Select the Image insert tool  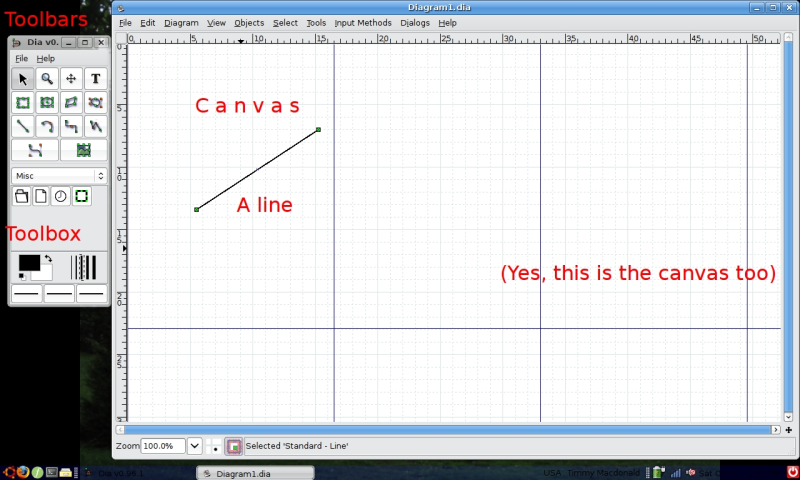tap(84, 150)
